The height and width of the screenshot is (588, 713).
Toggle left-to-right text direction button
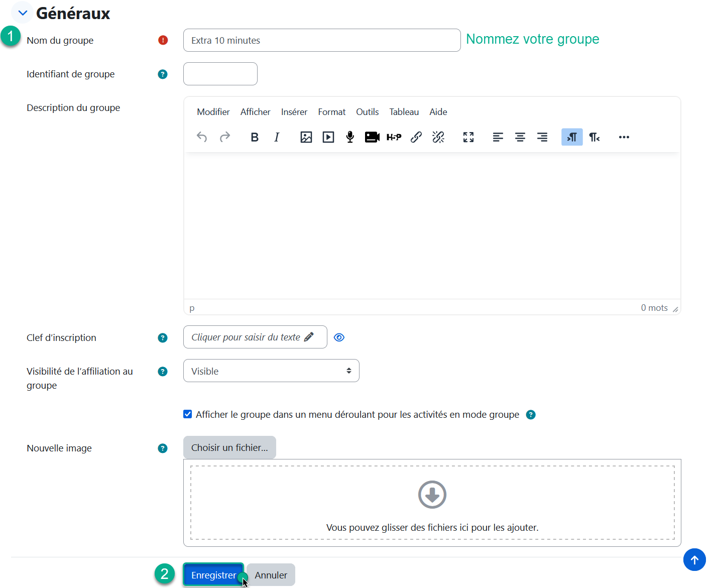coord(572,137)
